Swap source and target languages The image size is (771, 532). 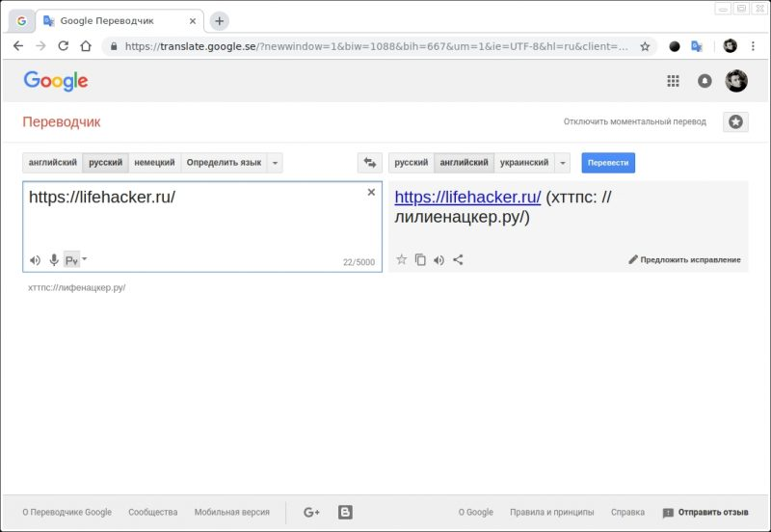pos(369,163)
